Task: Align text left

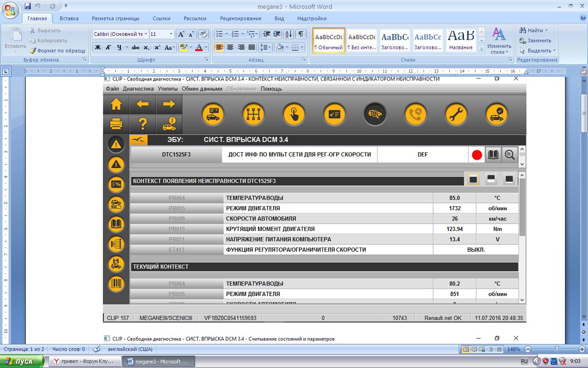Action: tap(220, 47)
